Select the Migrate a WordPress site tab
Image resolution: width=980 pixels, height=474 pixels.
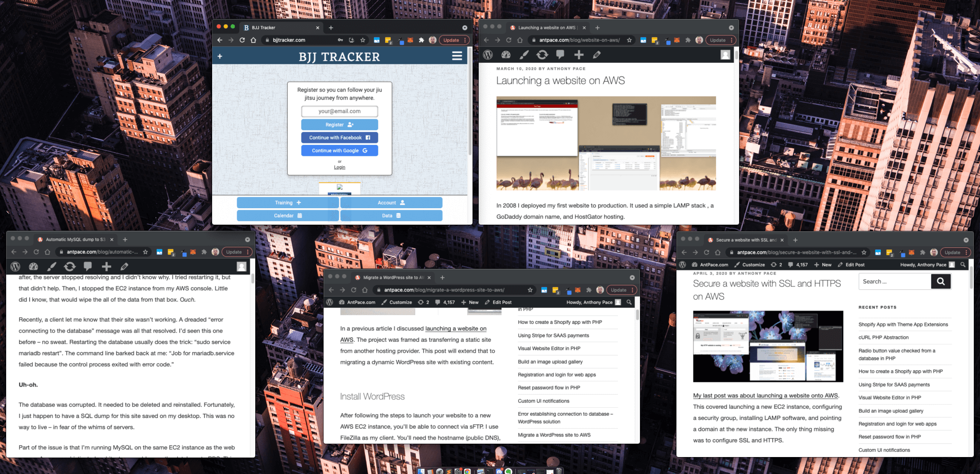[393, 278]
